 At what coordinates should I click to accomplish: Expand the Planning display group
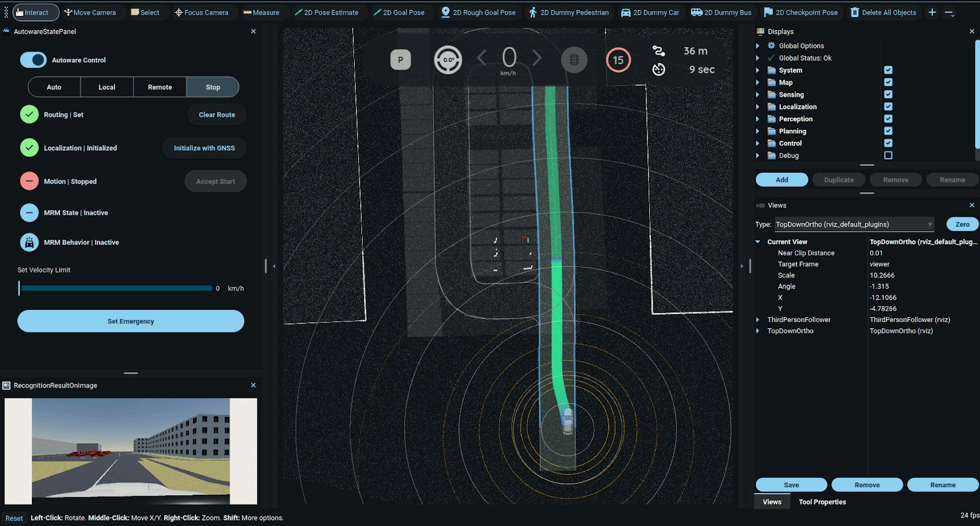point(758,131)
